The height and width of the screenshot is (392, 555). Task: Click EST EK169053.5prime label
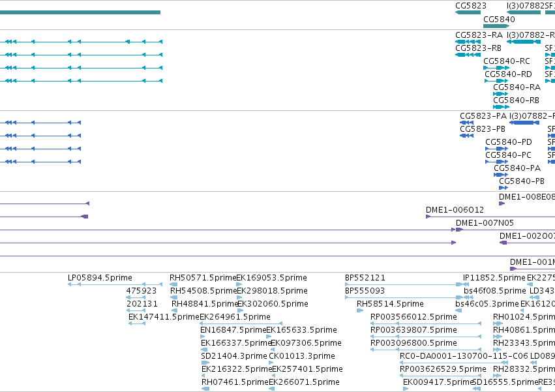click(271, 278)
